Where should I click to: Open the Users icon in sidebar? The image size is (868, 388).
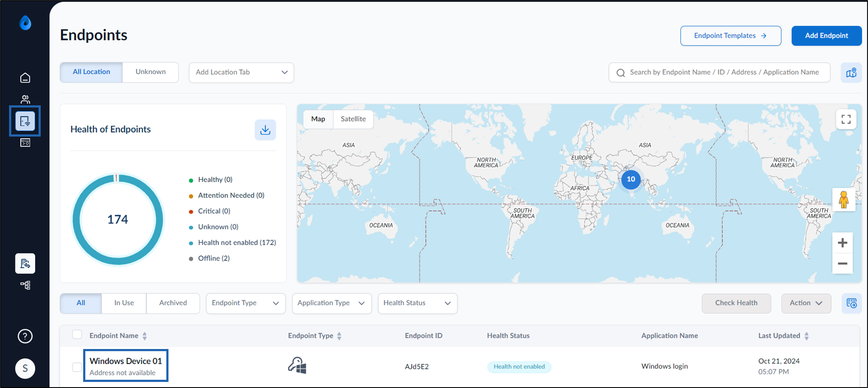pos(25,99)
